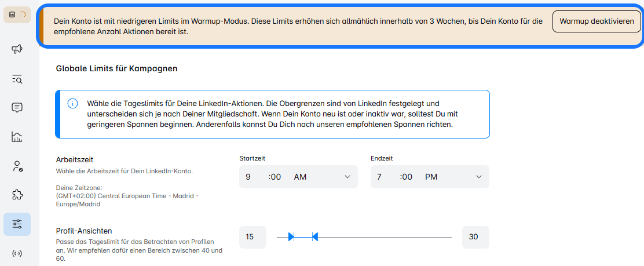Open the statistics chart icon

click(17, 137)
